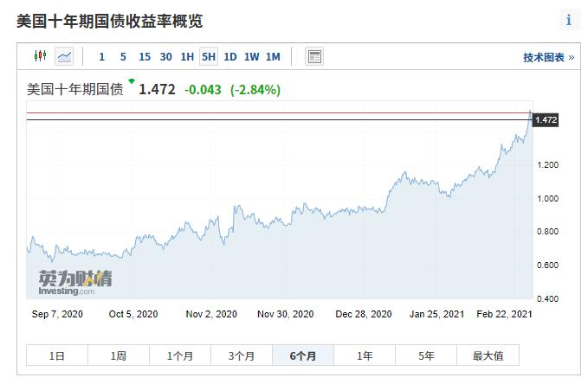Choose the 5H interval

(209, 57)
